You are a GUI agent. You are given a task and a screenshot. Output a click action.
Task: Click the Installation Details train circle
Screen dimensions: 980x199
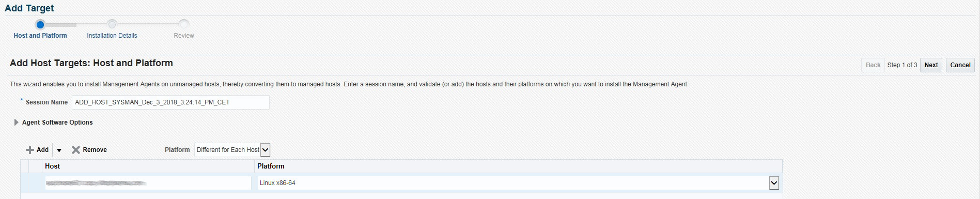(112, 24)
